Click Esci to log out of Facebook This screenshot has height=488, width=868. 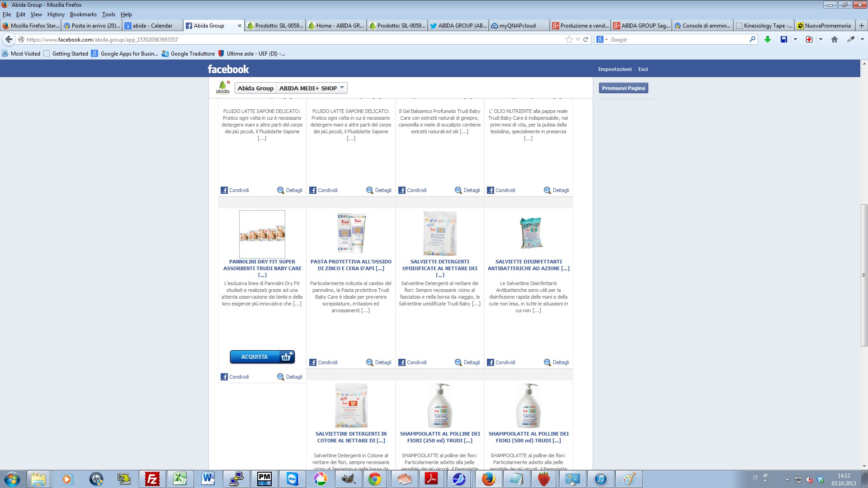643,69
